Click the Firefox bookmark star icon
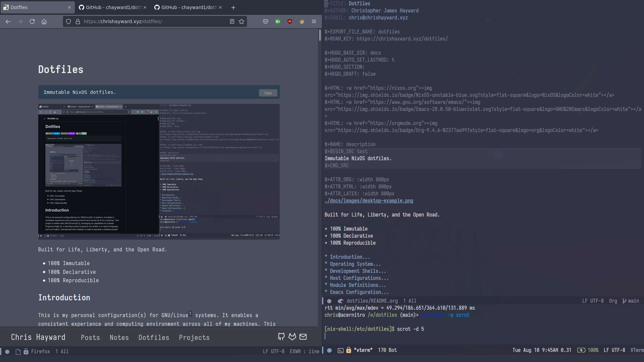 (241, 21)
